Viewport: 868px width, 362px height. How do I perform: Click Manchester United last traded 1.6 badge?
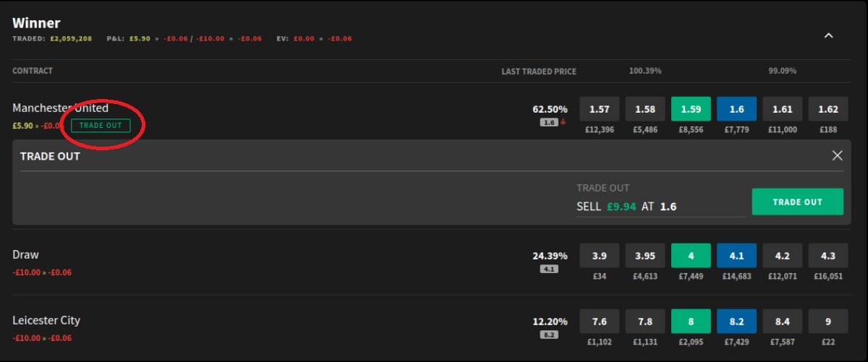click(x=548, y=123)
